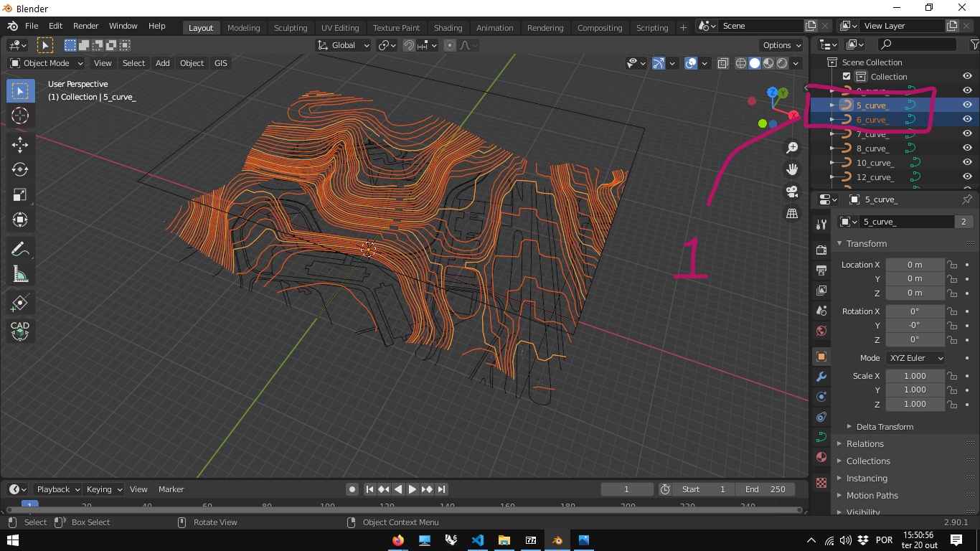Select the Cursor tool in toolbar
This screenshot has height=551, width=980.
[x=20, y=116]
